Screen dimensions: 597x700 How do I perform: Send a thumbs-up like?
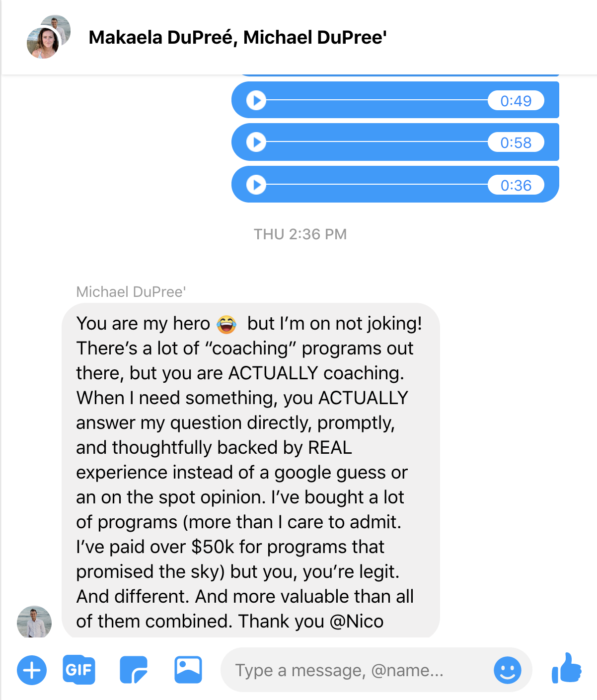coord(566,668)
